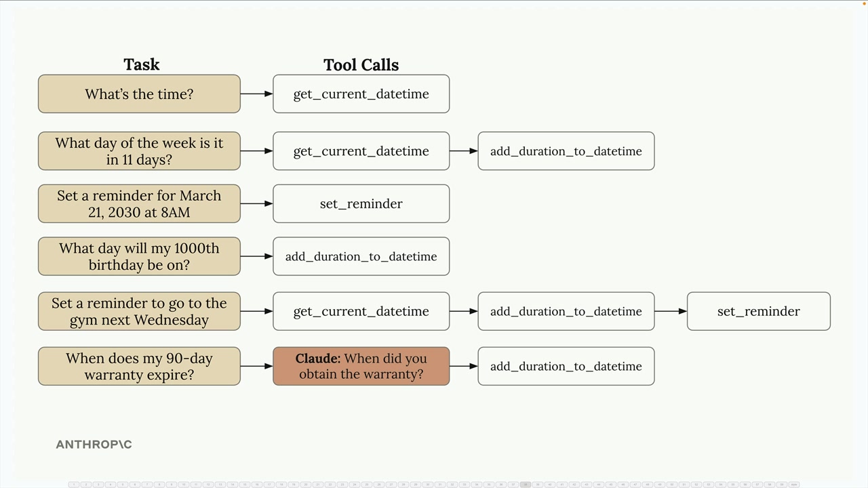Click the "What's the time?" task box
Image resolution: width=868 pixels, height=488 pixels.
139,94
